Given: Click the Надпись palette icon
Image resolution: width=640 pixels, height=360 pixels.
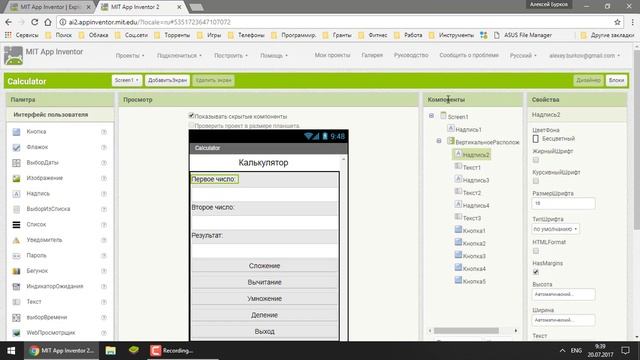Looking at the screenshot, I should (16, 194).
